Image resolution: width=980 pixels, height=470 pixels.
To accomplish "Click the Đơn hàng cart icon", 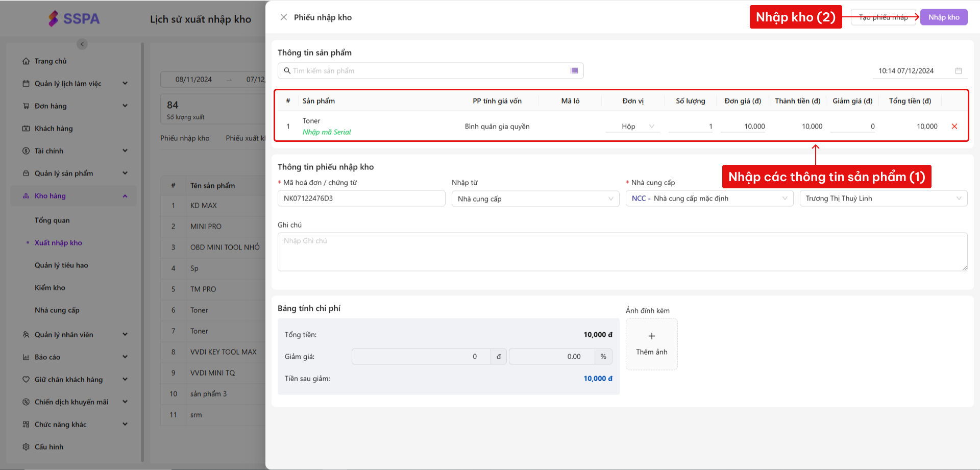I will point(26,106).
